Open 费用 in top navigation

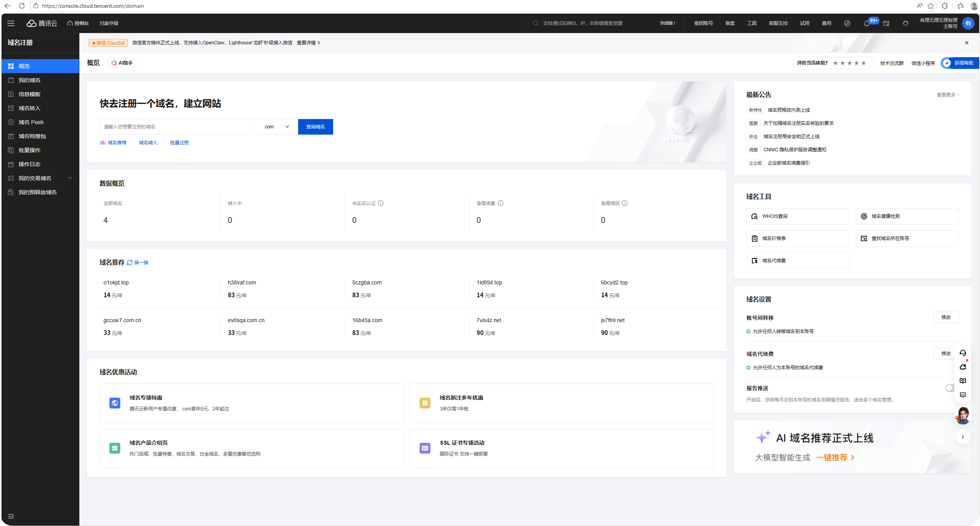(x=826, y=23)
